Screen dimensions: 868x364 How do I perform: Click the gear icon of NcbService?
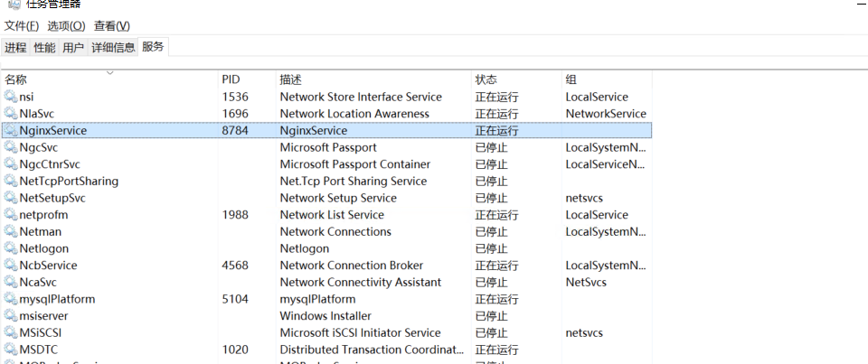[x=11, y=266]
